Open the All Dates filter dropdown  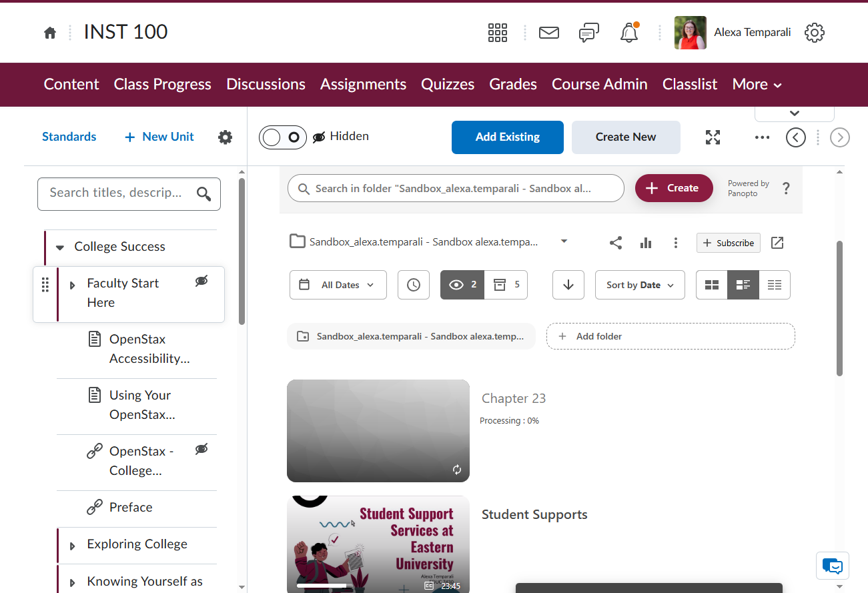point(338,285)
